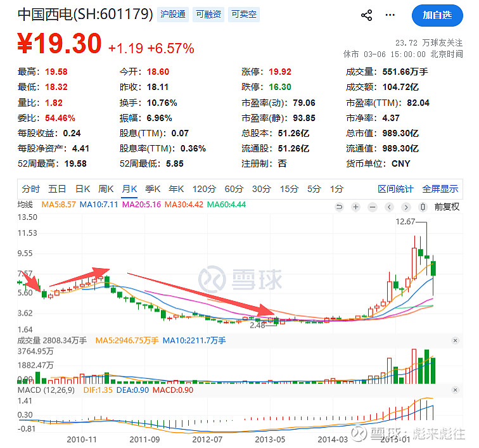The width and height of the screenshot is (479, 448).
Task: Click the 涨停 value 19.92
Action: point(280,72)
